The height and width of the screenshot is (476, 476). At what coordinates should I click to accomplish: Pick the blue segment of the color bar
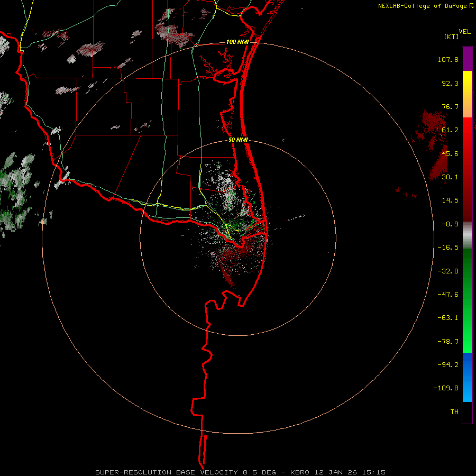pyautogui.click(x=467, y=377)
